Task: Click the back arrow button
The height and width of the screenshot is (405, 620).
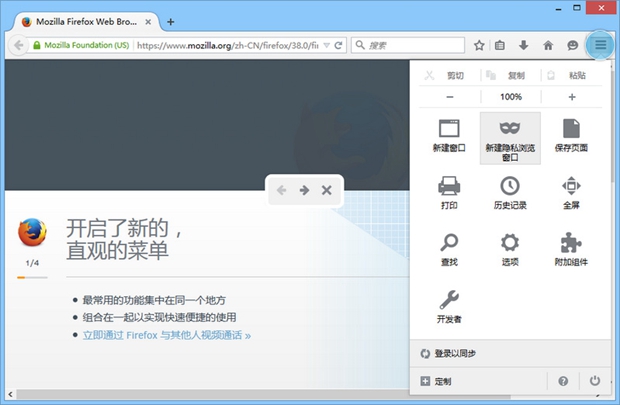Action: coord(19,45)
